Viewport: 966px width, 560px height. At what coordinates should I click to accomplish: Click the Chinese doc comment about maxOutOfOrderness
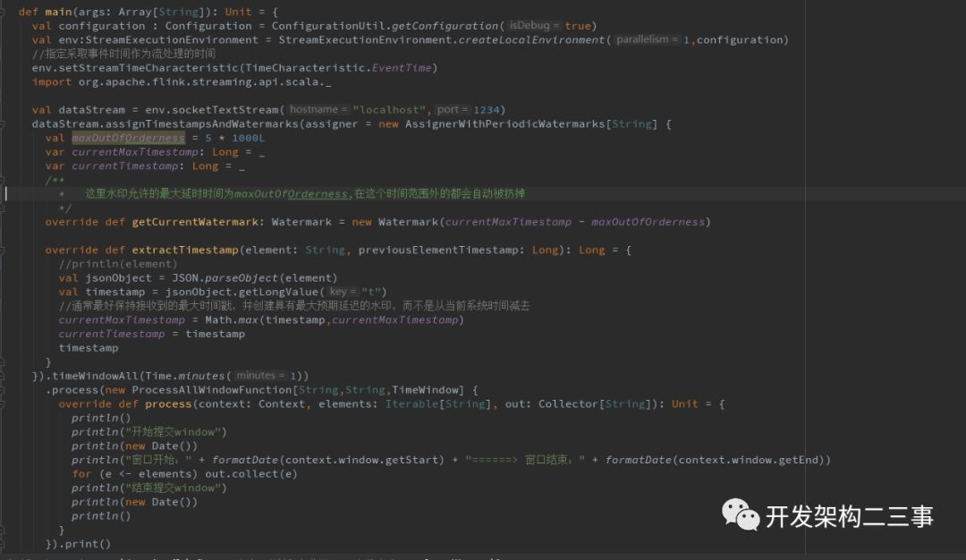coord(305,194)
